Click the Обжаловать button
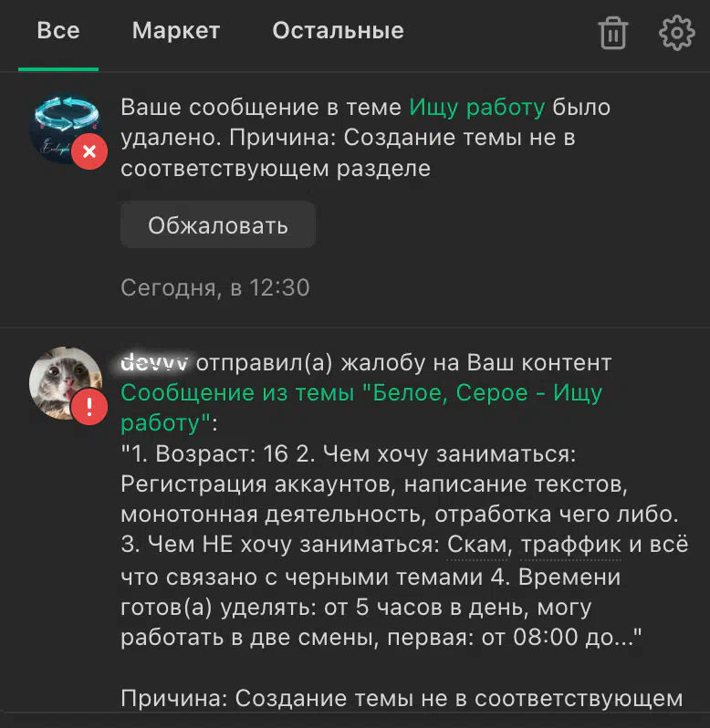 tap(218, 224)
